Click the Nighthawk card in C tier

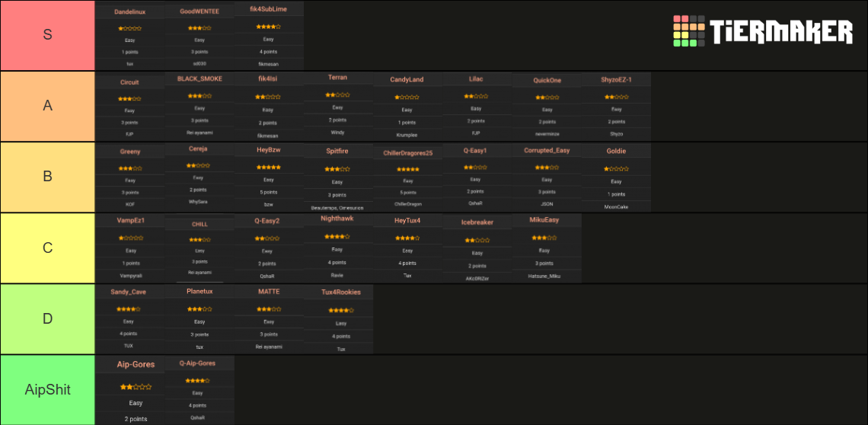point(339,248)
